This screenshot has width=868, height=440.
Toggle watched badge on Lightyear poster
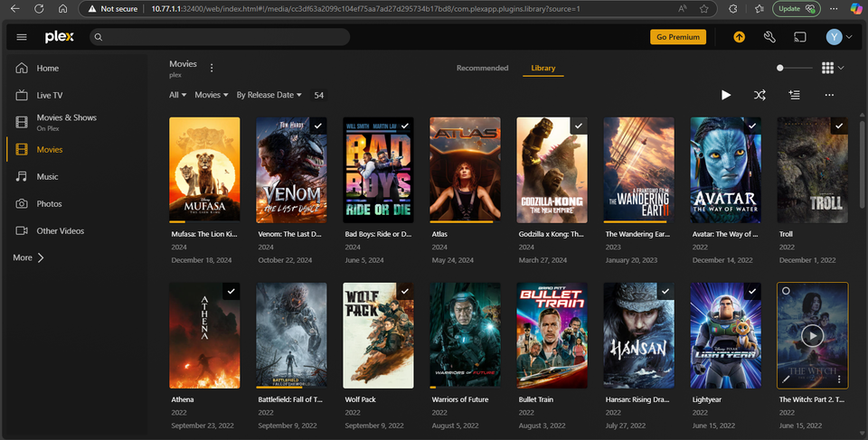pyautogui.click(x=752, y=291)
